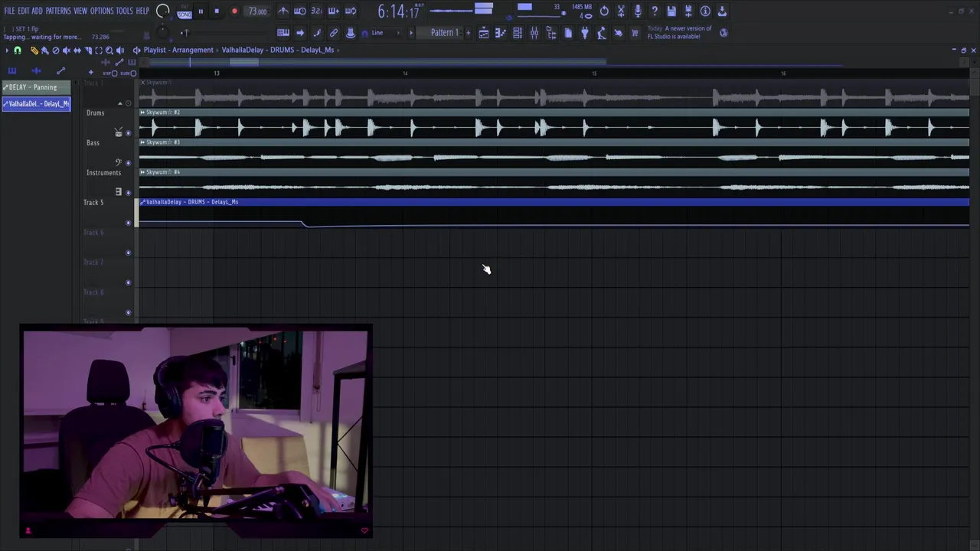Toggle the overdub/blend recording icon

[333, 11]
